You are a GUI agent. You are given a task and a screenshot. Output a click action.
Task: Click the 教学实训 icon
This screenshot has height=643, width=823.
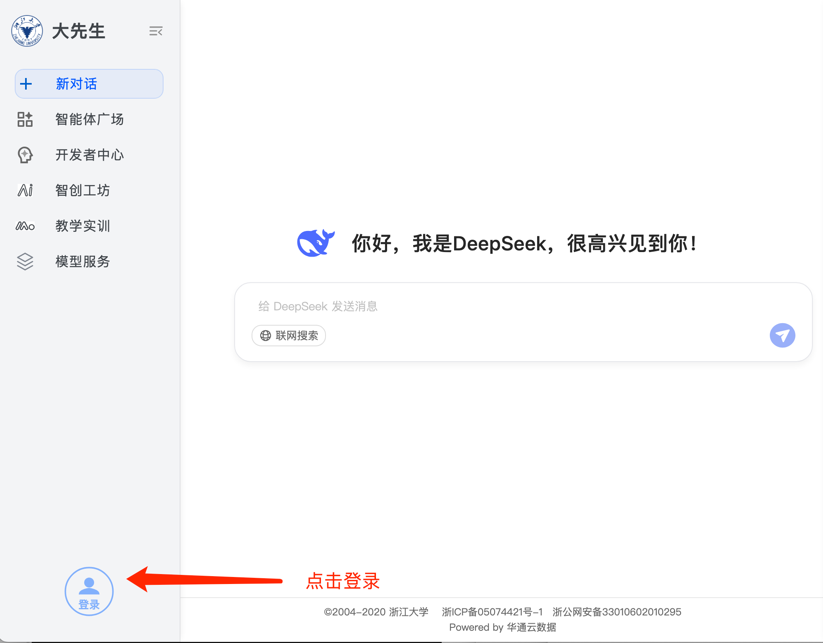point(25,226)
